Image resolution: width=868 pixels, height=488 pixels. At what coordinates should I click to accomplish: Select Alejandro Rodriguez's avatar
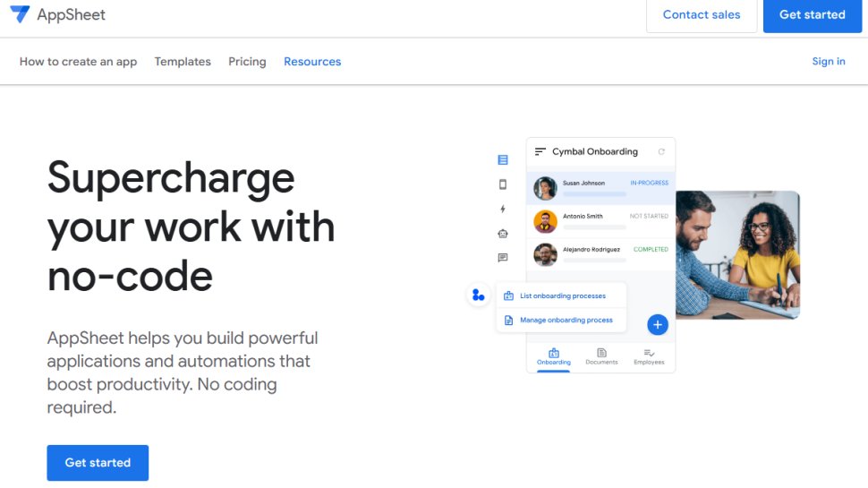(545, 255)
